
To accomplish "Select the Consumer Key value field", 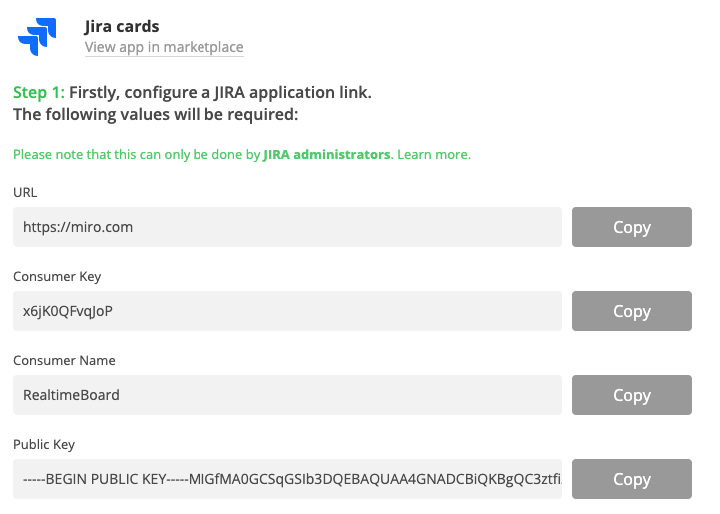I will click(x=287, y=311).
